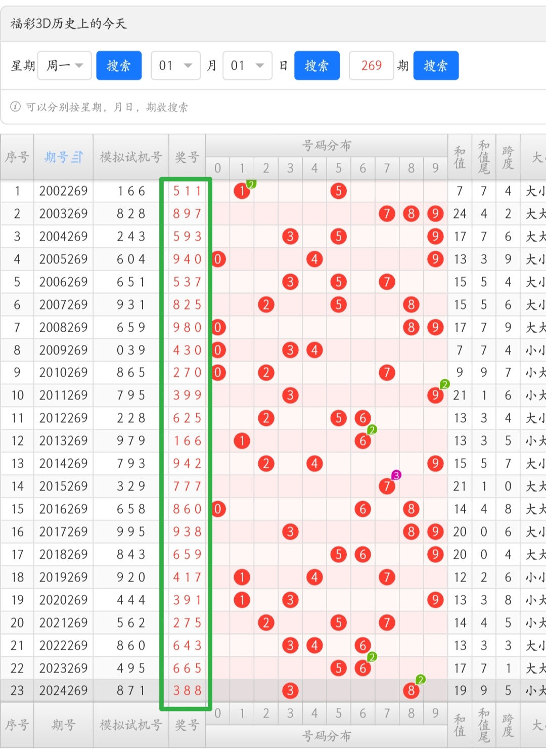
Task: Click red ball 0 in row 2016269
Action: point(218,509)
